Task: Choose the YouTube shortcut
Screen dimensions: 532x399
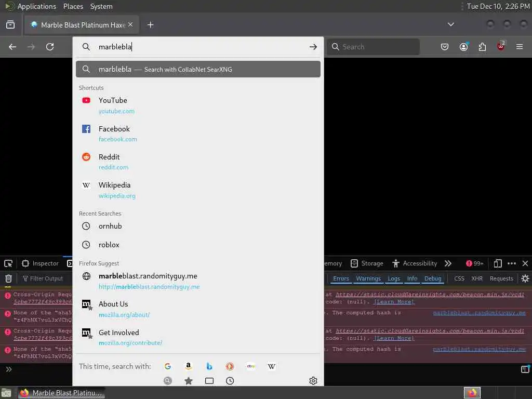Action: [x=198, y=105]
